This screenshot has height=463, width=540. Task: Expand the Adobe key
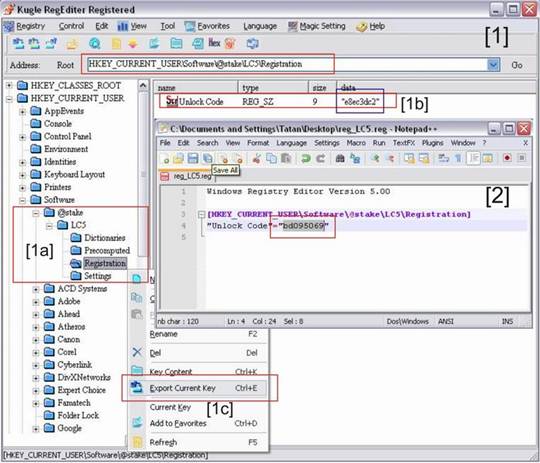tap(36, 302)
